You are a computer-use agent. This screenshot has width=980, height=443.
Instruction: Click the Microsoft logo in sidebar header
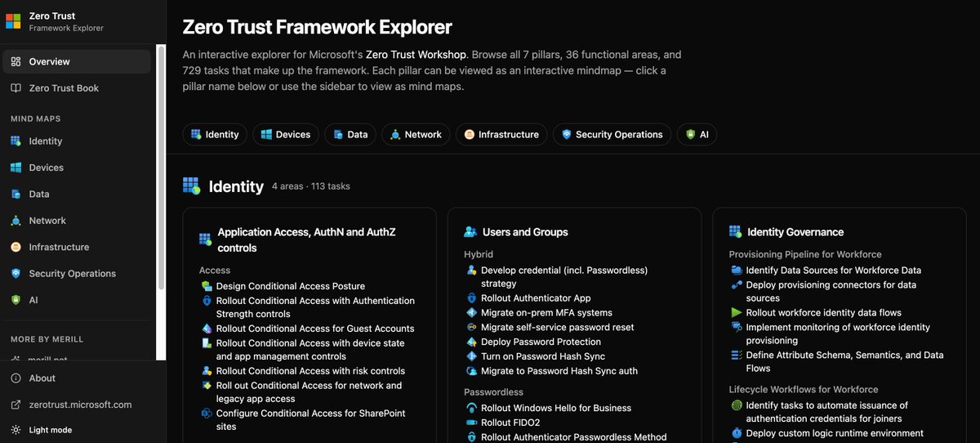click(14, 21)
